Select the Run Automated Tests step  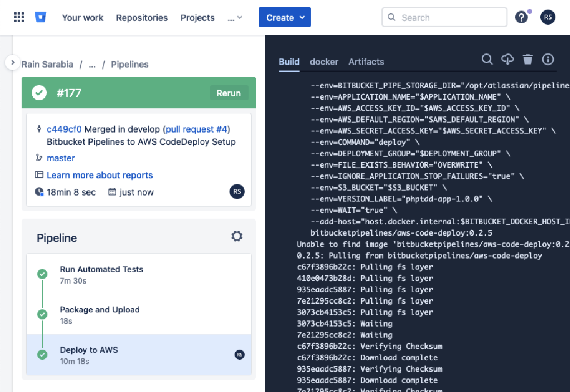click(139, 274)
